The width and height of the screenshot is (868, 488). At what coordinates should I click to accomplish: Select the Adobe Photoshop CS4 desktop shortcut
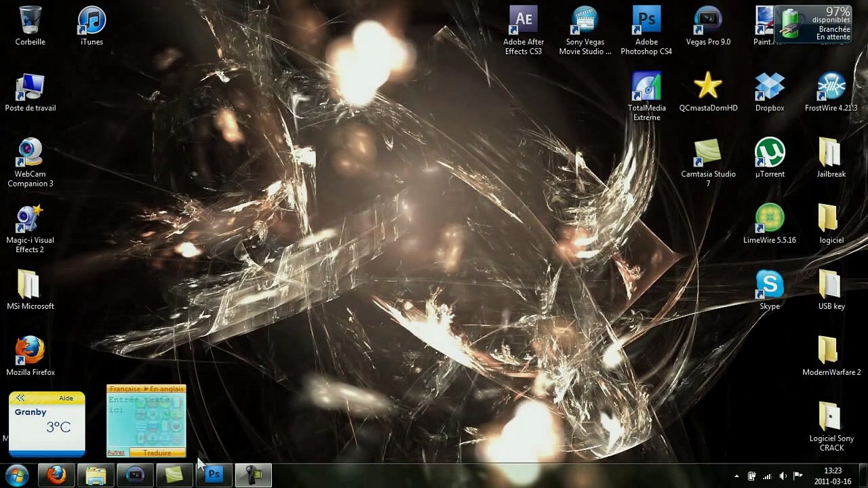646,30
